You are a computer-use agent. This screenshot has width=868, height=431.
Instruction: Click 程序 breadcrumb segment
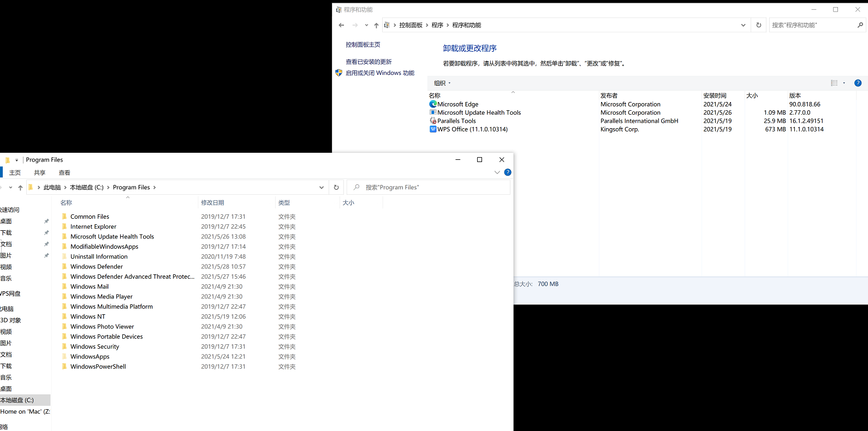[x=437, y=25]
